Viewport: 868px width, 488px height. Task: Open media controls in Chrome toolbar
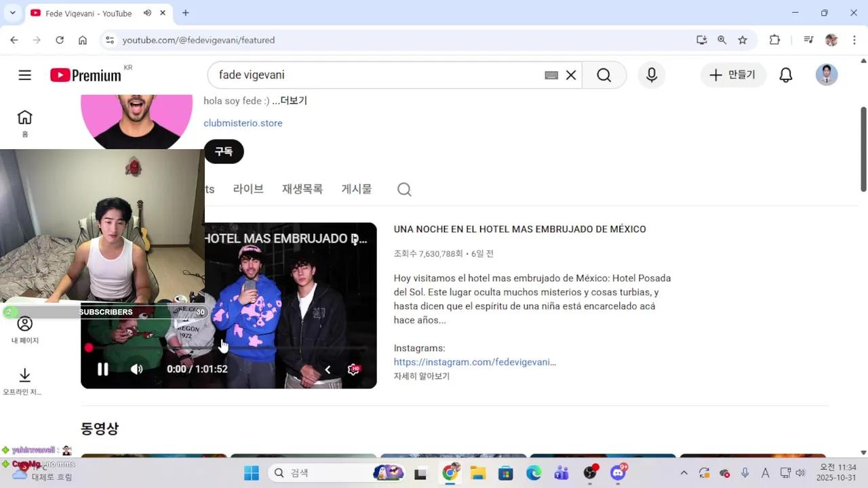[808, 40]
